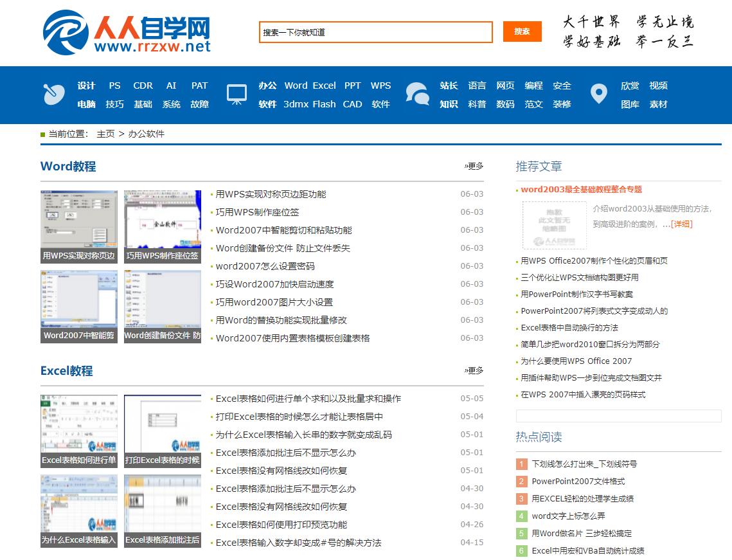Open the PS menu item in navigation

pyautogui.click(x=114, y=85)
